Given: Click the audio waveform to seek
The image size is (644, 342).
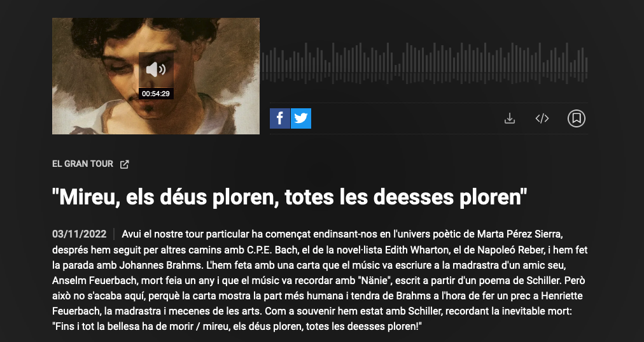Looking at the screenshot, I should coord(424,63).
